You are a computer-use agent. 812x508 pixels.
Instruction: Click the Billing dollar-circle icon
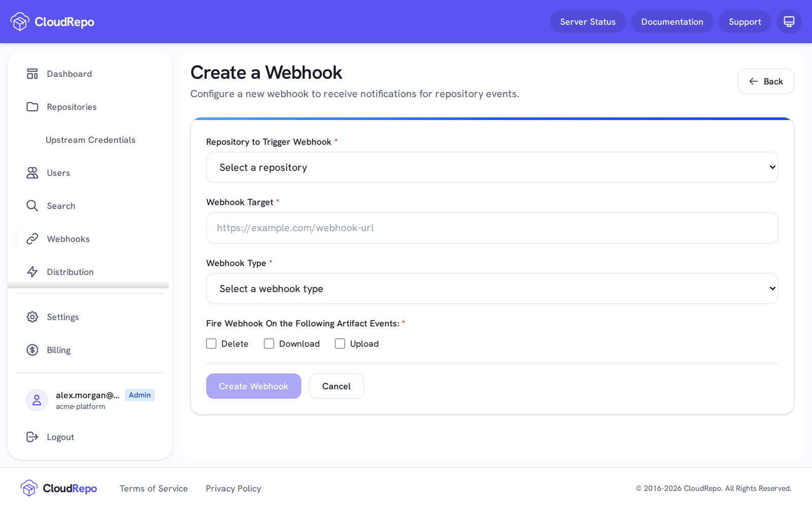[x=32, y=350]
